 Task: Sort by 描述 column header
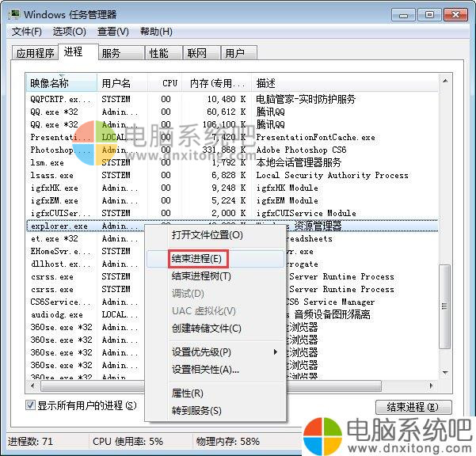pyautogui.click(x=345, y=83)
